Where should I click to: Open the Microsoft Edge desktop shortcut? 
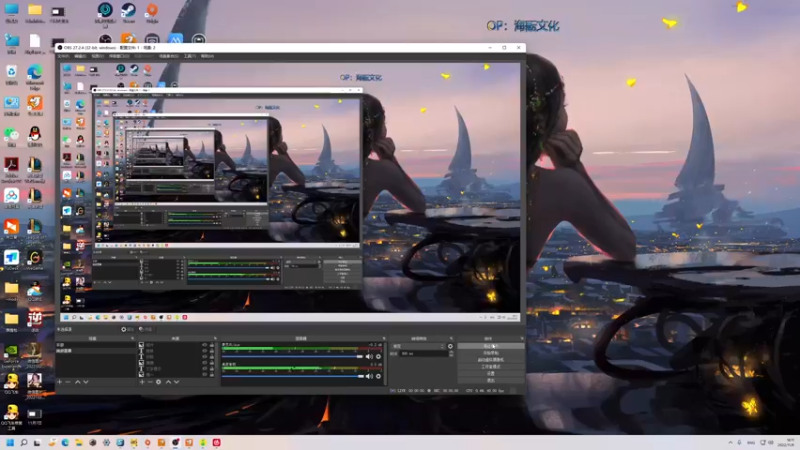(x=35, y=77)
